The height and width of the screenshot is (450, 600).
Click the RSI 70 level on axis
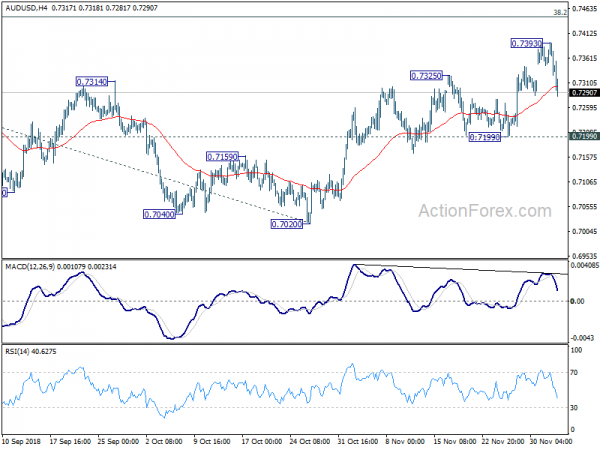(576, 372)
